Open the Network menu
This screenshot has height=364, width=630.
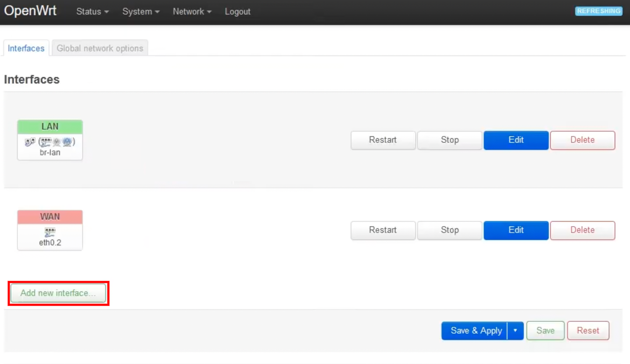(x=192, y=12)
